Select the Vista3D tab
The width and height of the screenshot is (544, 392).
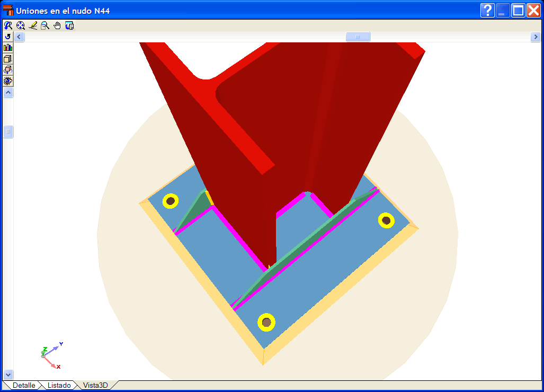95,385
